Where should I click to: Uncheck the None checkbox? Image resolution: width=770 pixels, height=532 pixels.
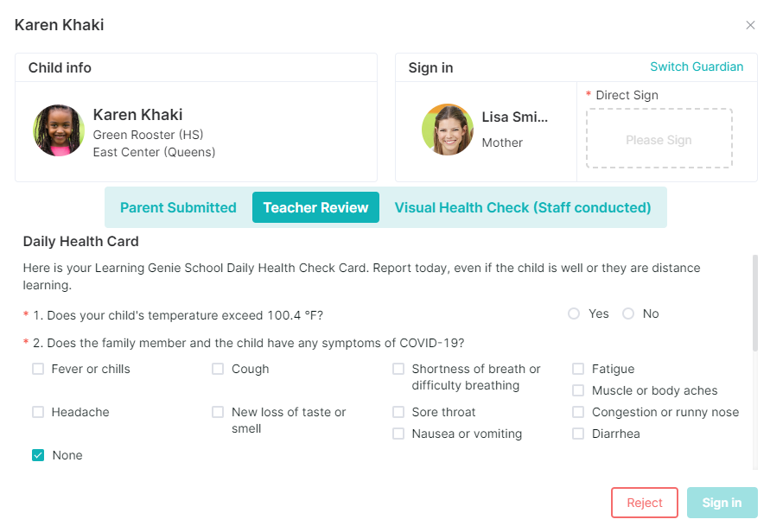[x=38, y=455]
